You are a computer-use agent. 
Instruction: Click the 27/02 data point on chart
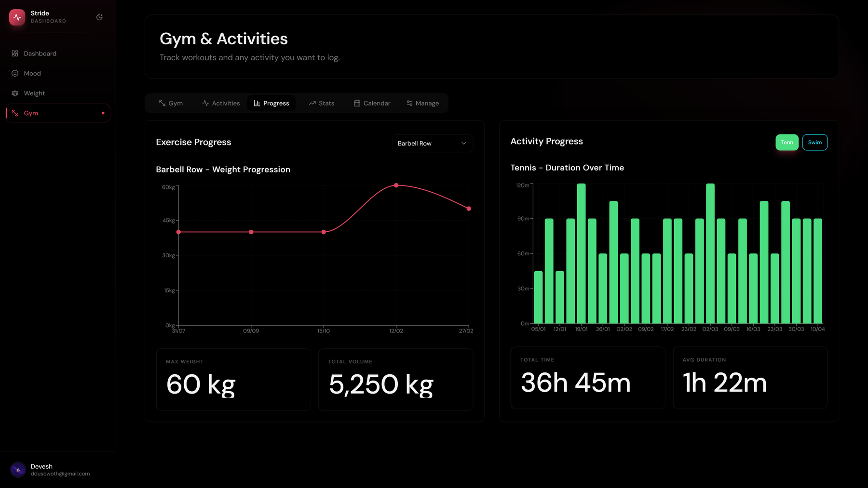click(469, 209)
